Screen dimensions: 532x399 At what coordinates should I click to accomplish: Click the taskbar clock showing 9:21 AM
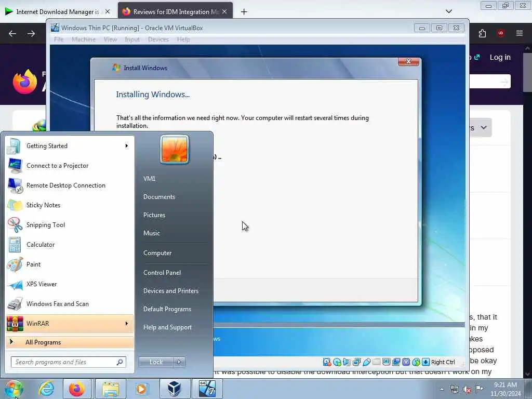(505, 389)
